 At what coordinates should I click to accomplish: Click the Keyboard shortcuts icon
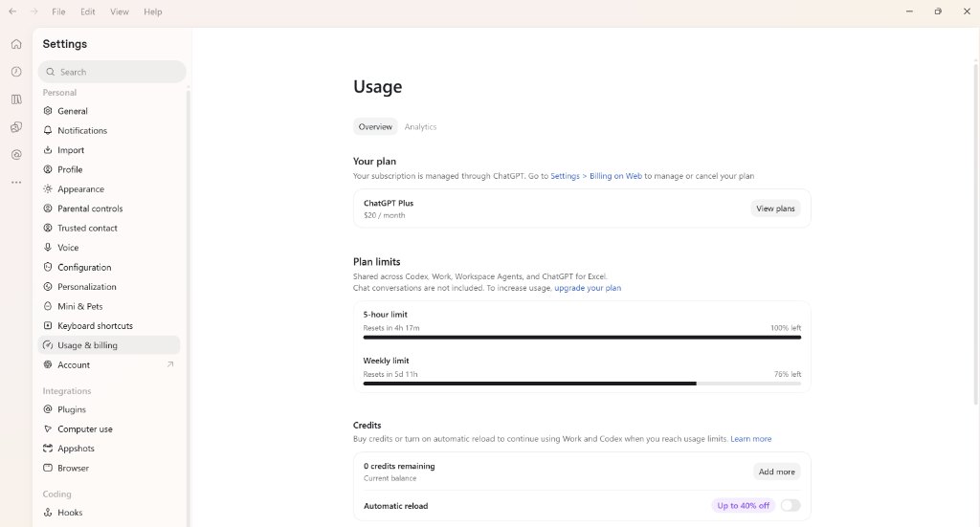[48, 325]
